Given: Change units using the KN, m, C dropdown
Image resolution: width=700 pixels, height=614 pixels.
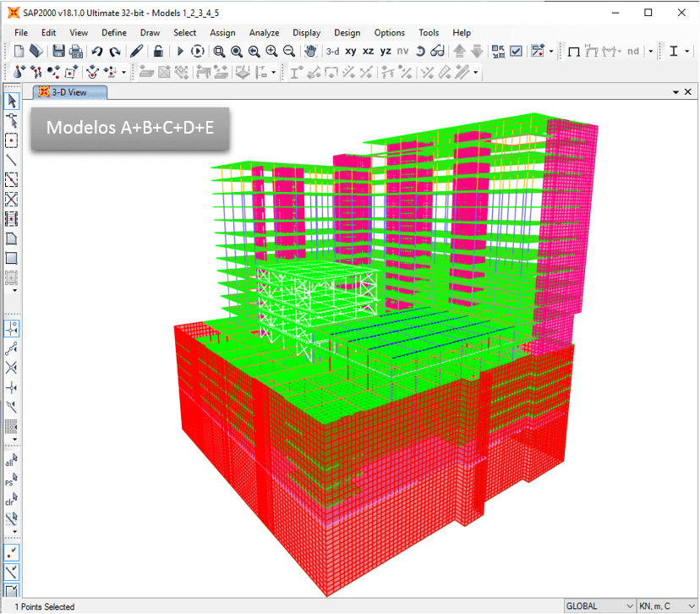Looking at the screenshot, I should click(x=668, y=606).
